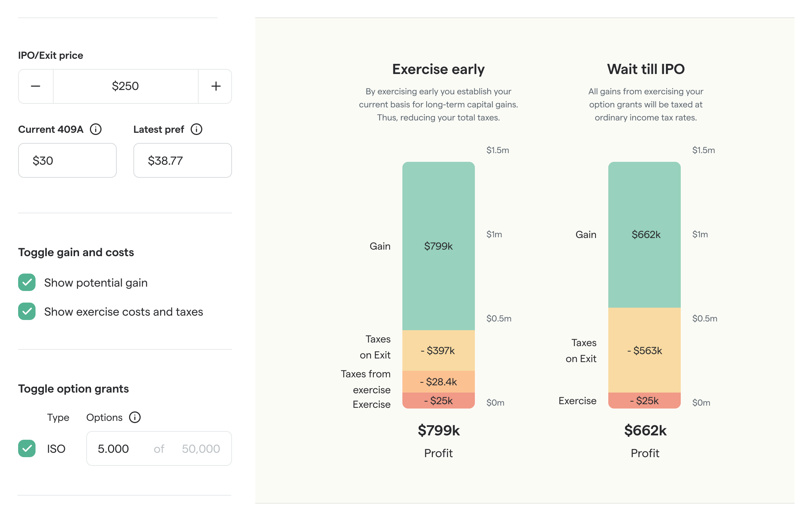This screenshot has width=812, height=521.
Task: Click the checkmark icon for Show potential gain
Action: point(27,283)
